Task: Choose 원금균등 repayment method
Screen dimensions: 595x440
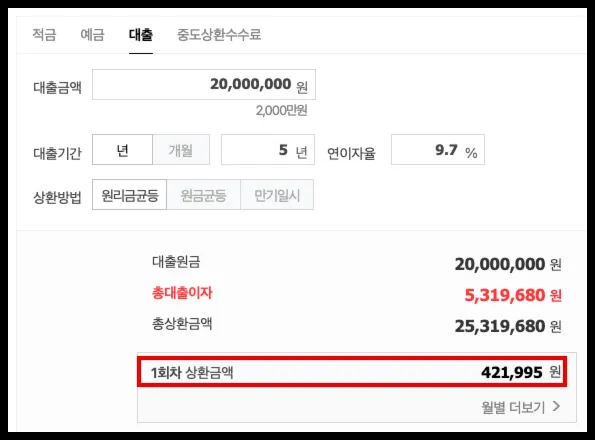Action: [203, 195]
